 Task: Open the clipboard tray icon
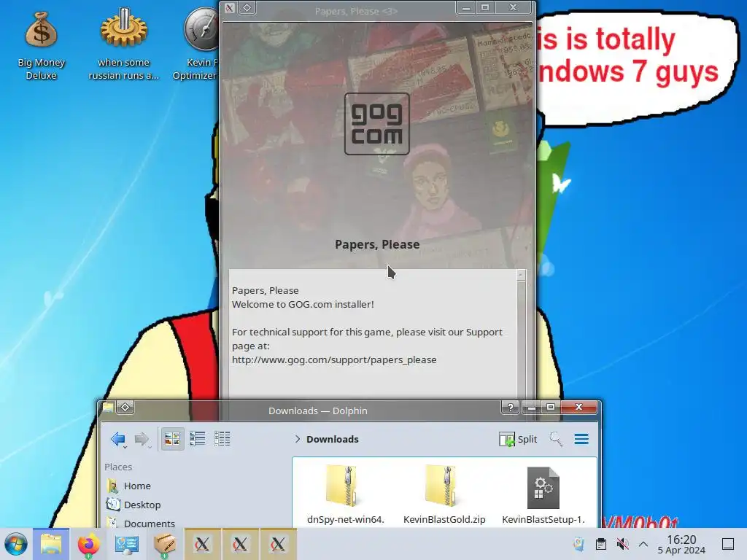(x=601, y=544)
